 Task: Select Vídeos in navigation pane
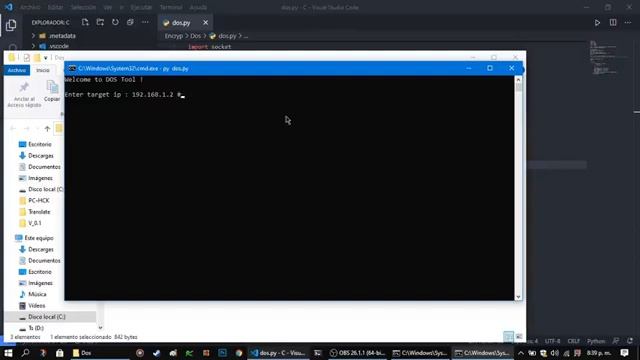click(37, 305)
